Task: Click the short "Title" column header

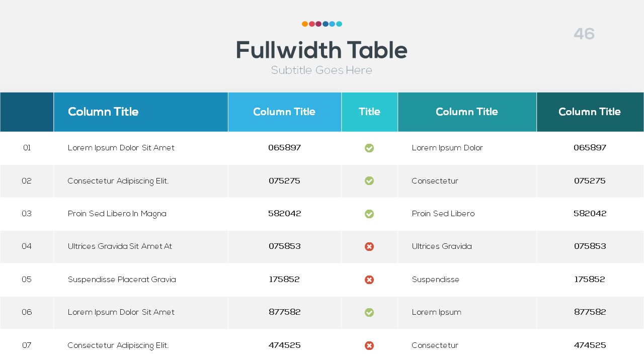Action: pos(369,112)
